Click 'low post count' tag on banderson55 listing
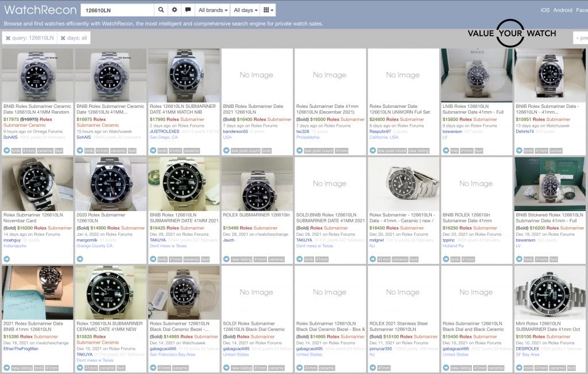588x374 pixels. pyautogui.click(x=246, y=150)
